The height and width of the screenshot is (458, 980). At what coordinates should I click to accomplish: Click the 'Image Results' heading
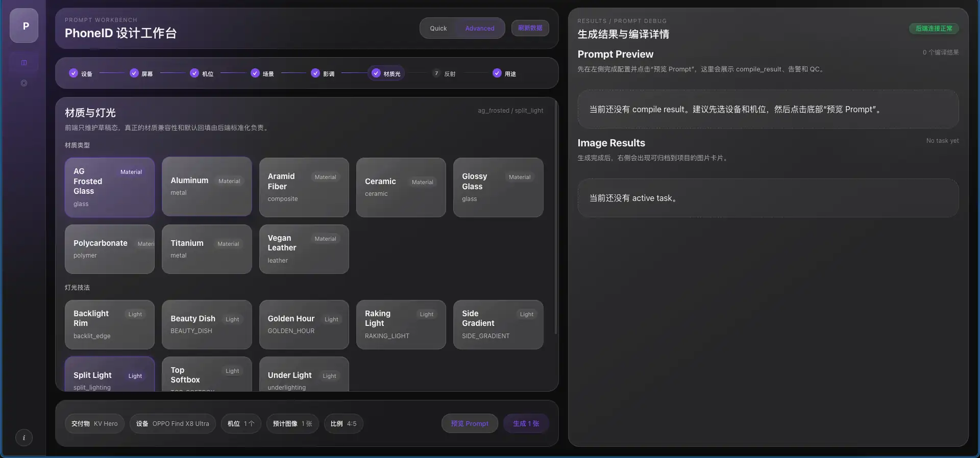pos(611,143)
